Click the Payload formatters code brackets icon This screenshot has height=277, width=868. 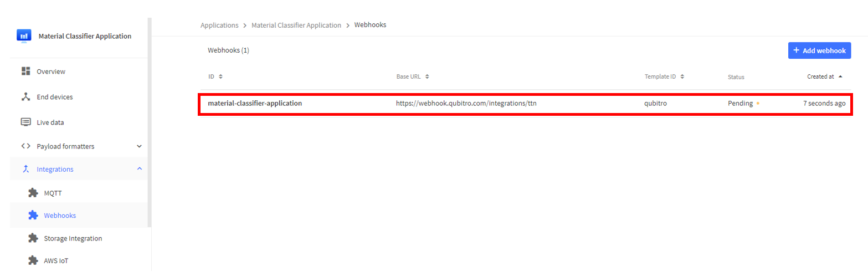(x=25, y=146)
